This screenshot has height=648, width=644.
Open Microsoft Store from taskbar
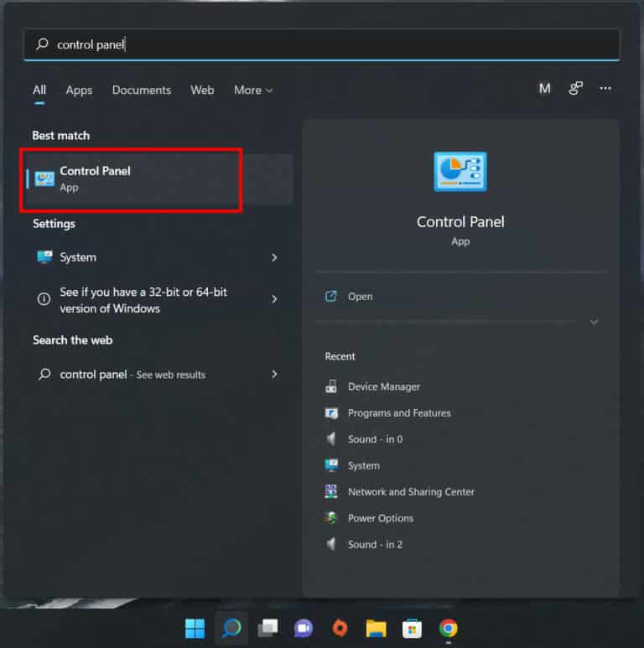(x=412, y=628)
